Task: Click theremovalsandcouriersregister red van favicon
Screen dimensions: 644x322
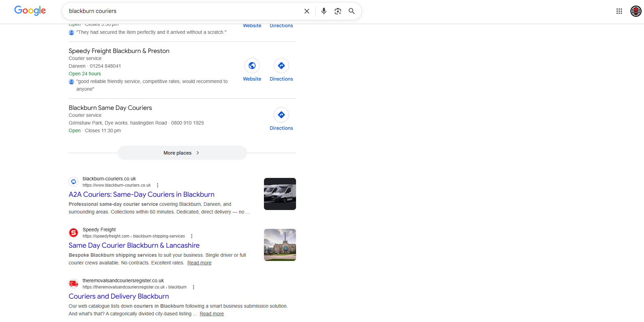Action: click(74, 284)
